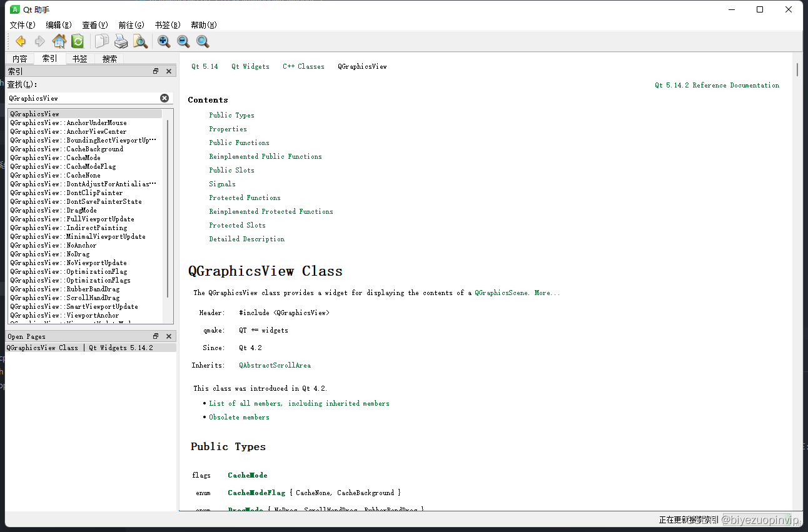Screen dimensions: 808x532
Task: Open the 编辑(E) menu
Action: pos(59,25)
